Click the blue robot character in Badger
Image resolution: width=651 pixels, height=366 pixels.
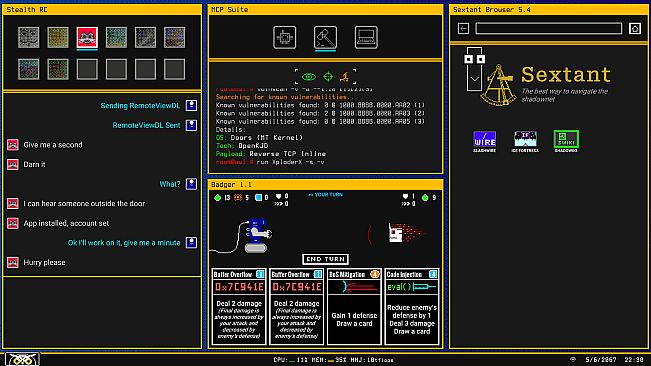(x=257, y=235)
